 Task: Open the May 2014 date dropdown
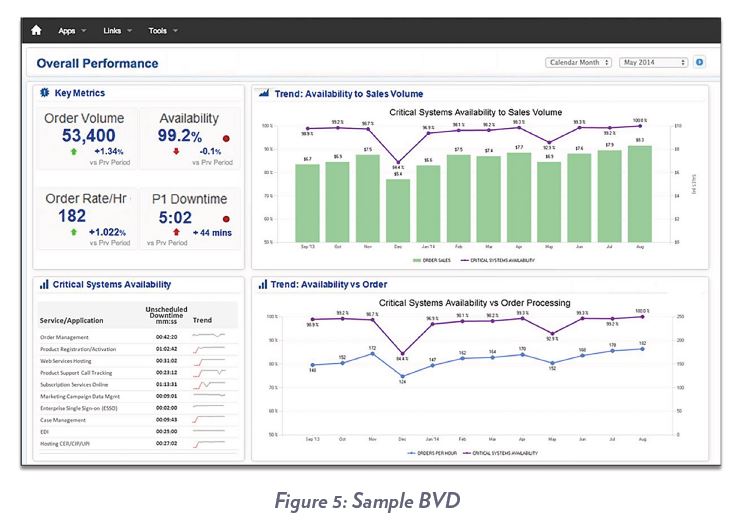(654, 62)
